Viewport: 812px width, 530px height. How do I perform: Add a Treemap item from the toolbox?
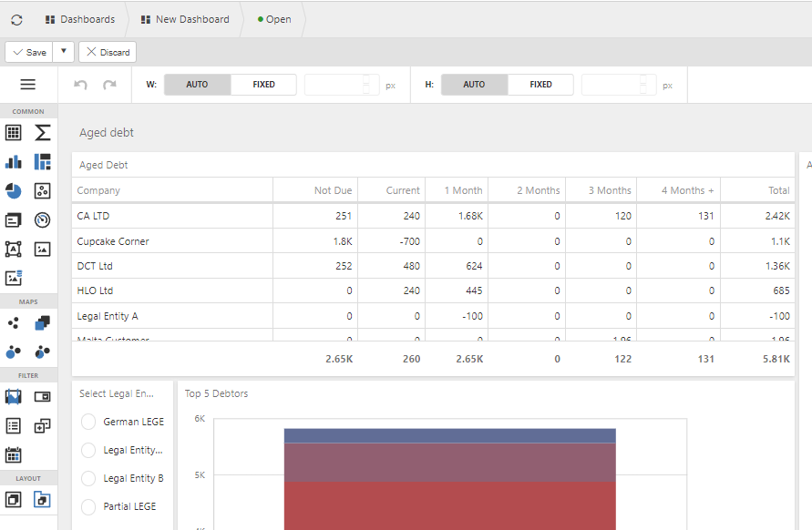[43, 162]
